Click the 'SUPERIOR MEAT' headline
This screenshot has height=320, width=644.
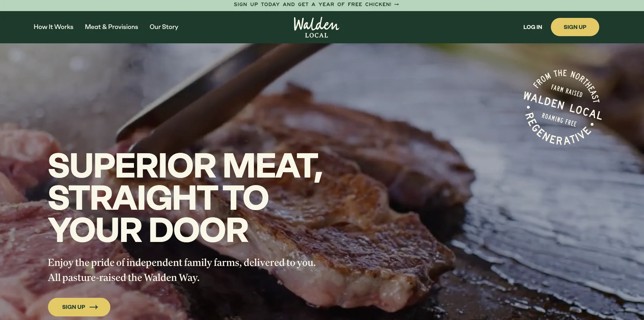(x=185, y=166)
